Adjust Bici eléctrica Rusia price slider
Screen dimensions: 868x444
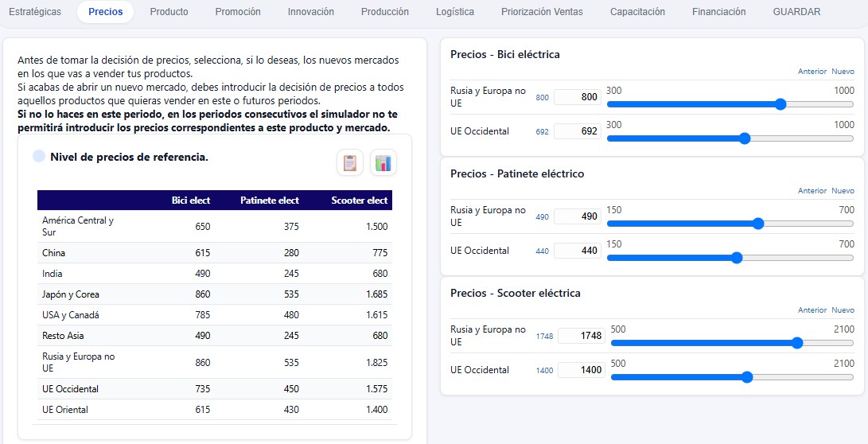click(x=730, y=104)
